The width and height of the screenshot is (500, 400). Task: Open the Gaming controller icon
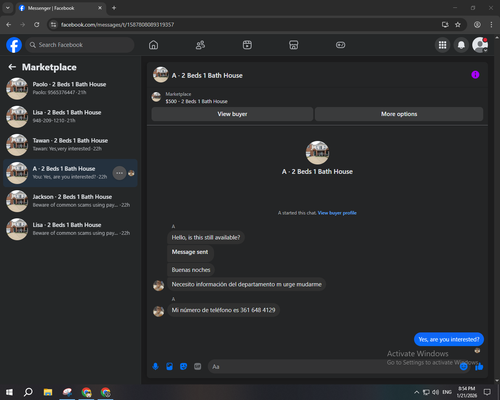coord(340,45)
